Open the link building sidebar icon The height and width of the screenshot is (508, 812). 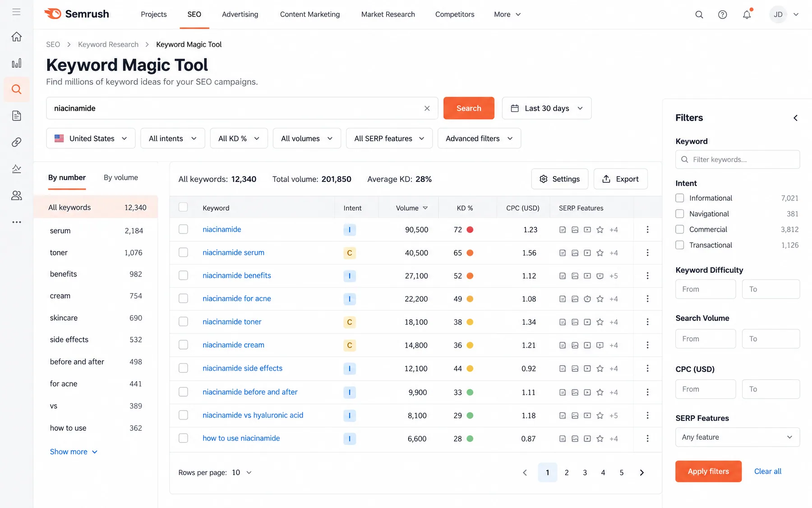click(16, 142)
